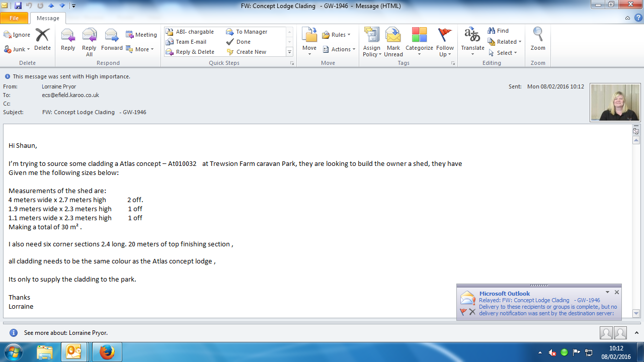644x362 pixels.
Task: Show hidden system tray icons
Action: click(x=540, y=352)
